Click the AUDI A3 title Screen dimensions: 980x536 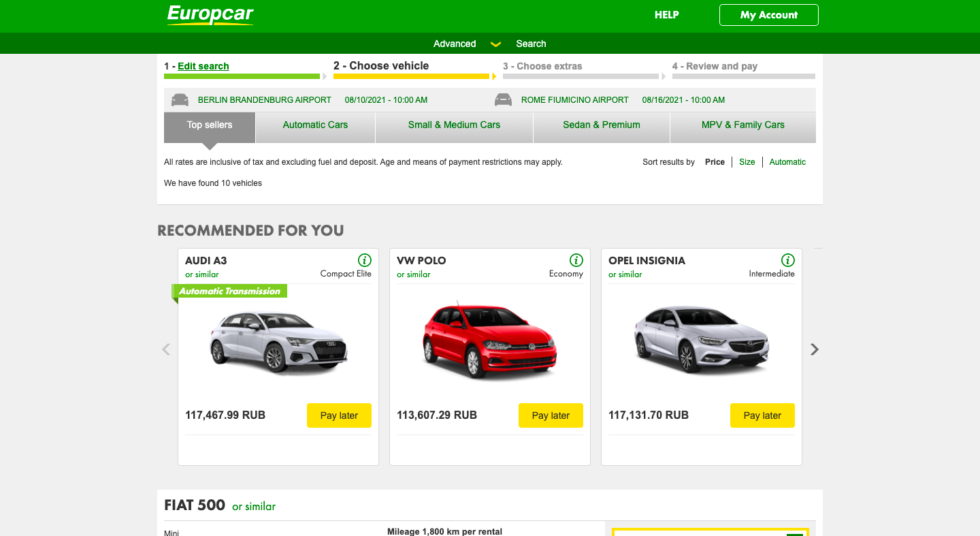(x=206, y=261)
